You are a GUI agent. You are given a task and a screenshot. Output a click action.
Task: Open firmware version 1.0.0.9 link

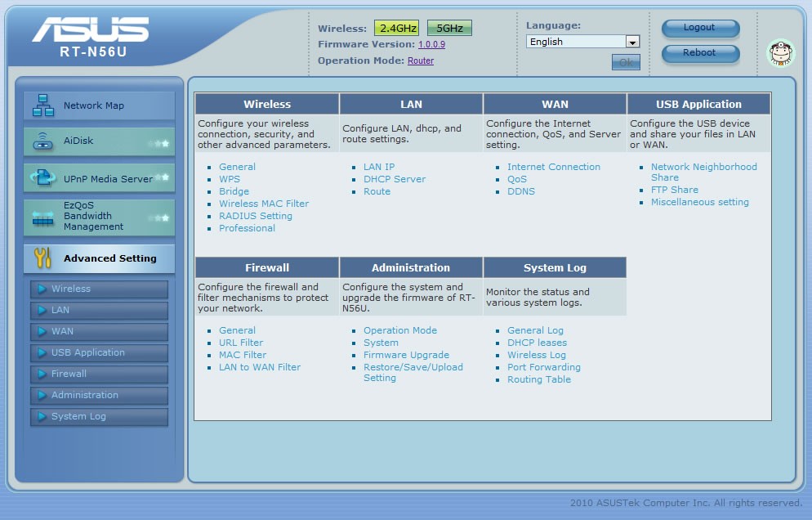432,45
